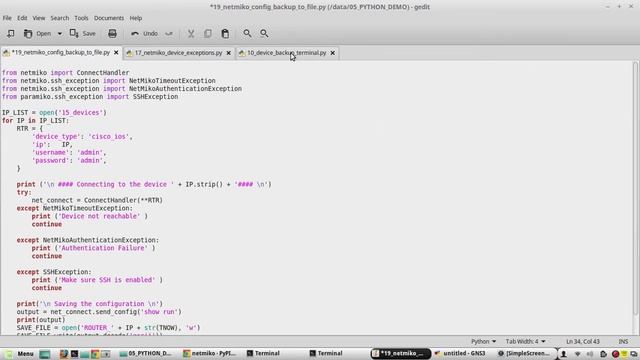640x360 pixels.
Task: Switch to 10_device_backup_terminal.py tab
Action: pyautogui.click(x=287, y=53)
